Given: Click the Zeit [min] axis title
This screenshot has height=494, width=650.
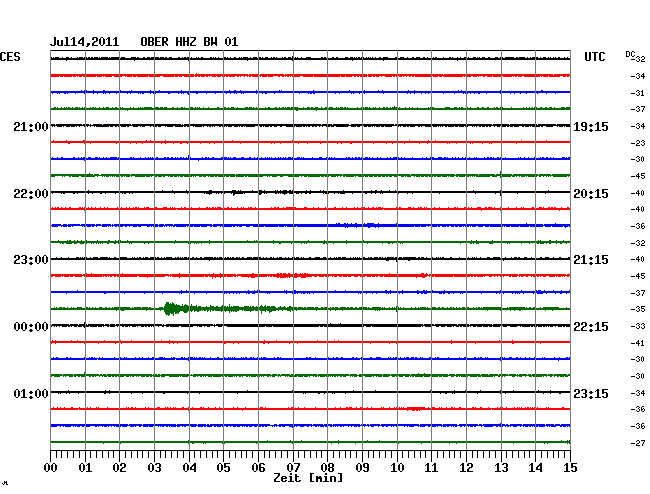Looking at the screenshot, I should coord(308,478).
